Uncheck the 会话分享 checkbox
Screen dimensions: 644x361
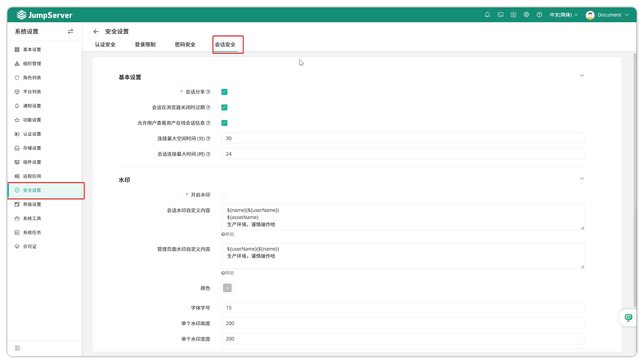pos(224,92)
